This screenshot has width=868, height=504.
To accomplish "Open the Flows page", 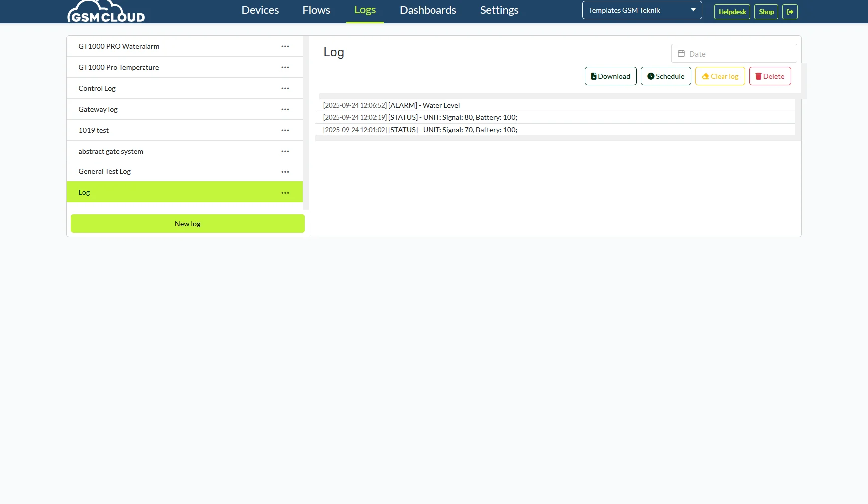I will (316, 10).
